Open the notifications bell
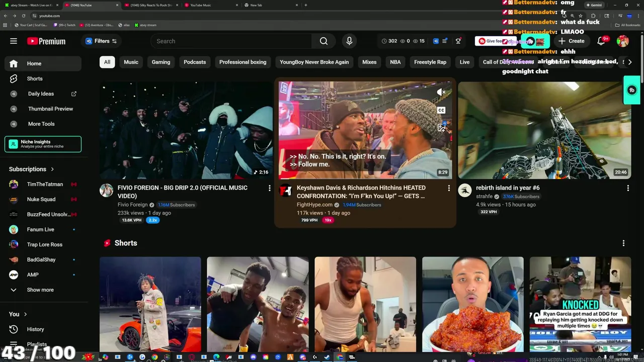 pyautogui.click(x=601, y=41)
